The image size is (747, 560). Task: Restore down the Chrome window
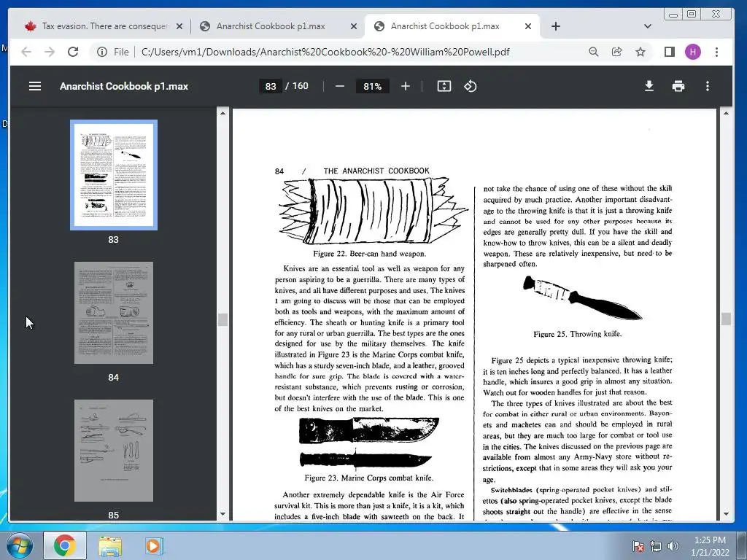tap(692, 15)
